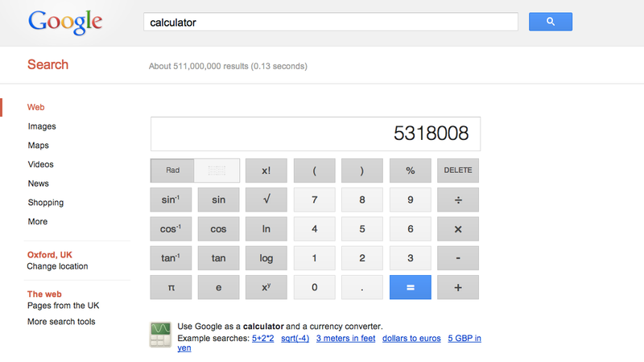Click digit 9 on calculator
Screen dimensions: 644x362
411,200
